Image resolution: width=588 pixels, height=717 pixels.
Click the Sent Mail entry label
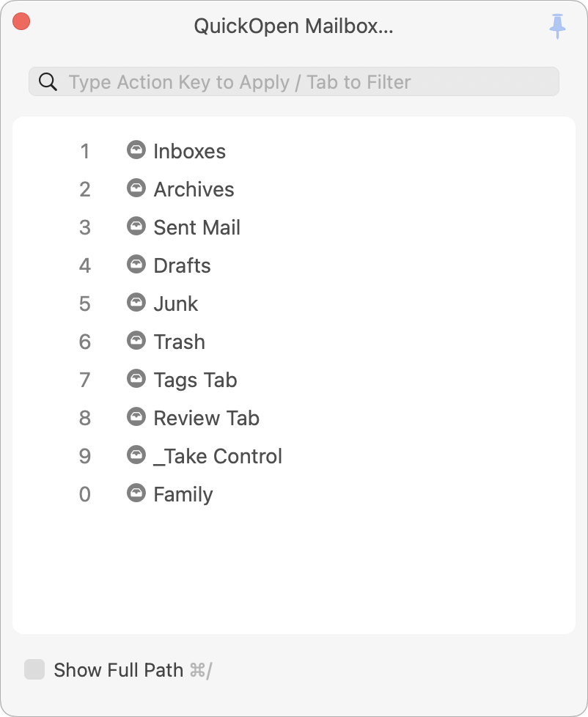coord(196,227)
